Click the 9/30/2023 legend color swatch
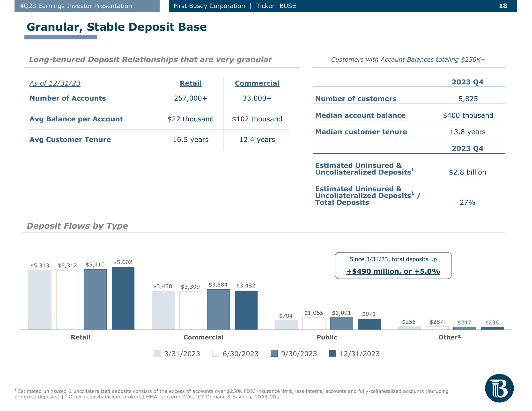Viewport: 532px width, 411px height. click(x=274, y=353)
